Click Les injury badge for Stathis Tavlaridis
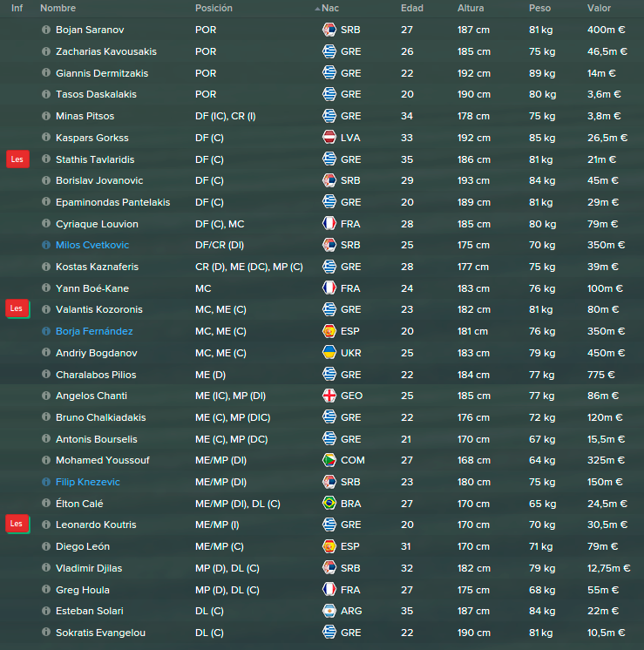Image resolution: width=644 pixels, height=650 pixels. pos(17,159)
